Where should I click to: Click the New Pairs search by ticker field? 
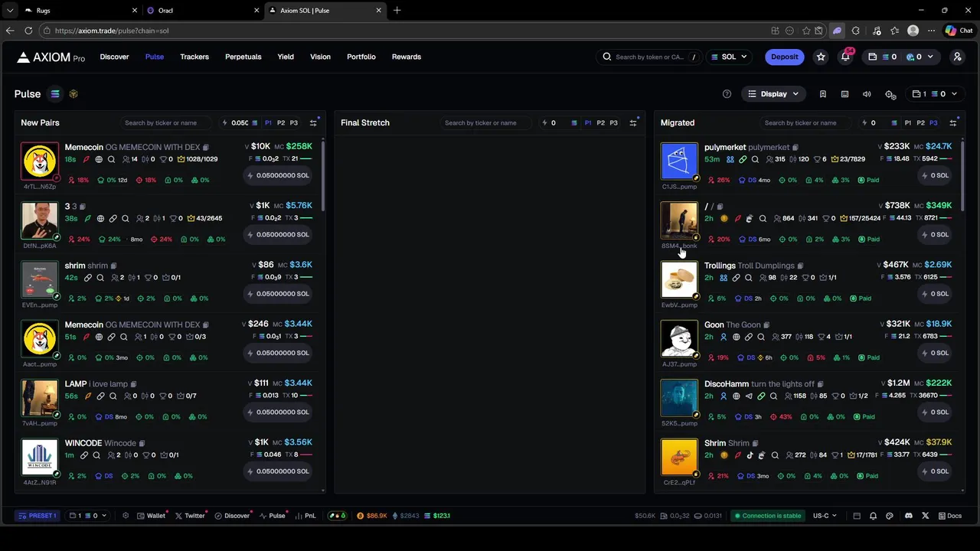tap(167, 122)
